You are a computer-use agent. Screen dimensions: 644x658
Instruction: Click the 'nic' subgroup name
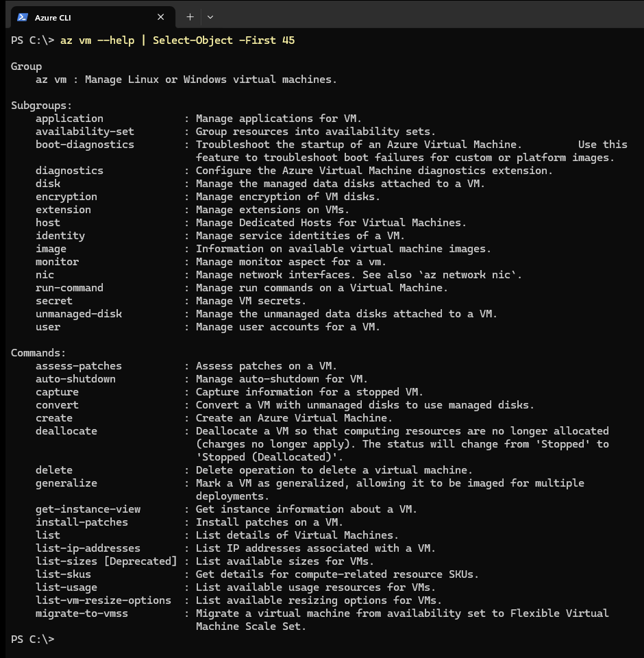pyautogui.click(x=45, y=275)
